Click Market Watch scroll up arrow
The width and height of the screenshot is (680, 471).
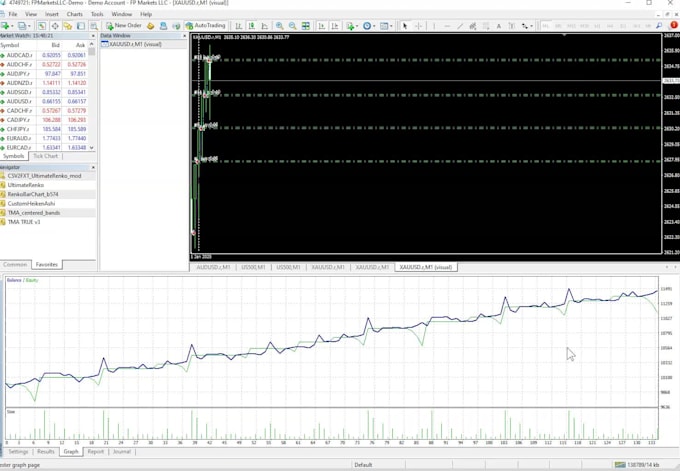coord(92,44)
